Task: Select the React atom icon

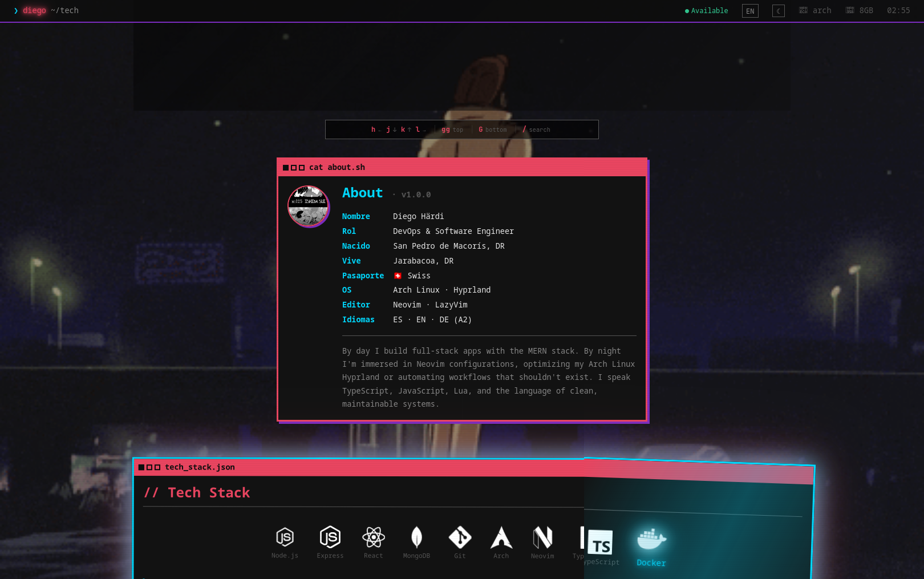Action: click(374, 537)
